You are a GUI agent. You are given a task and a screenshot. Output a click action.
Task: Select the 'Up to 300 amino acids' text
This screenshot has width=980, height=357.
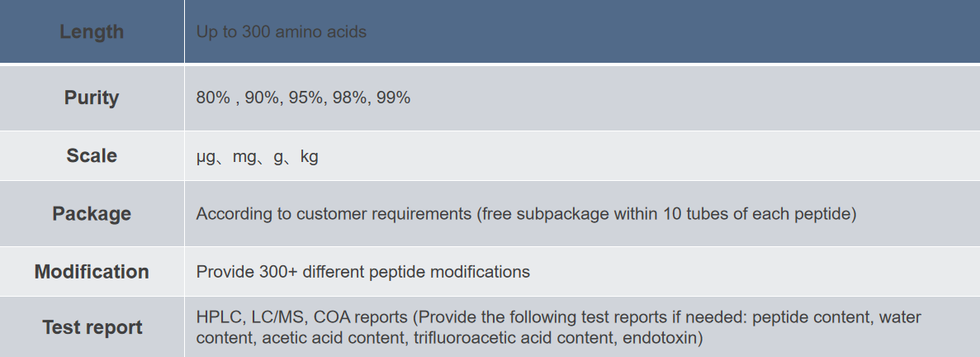pos(282,32)
